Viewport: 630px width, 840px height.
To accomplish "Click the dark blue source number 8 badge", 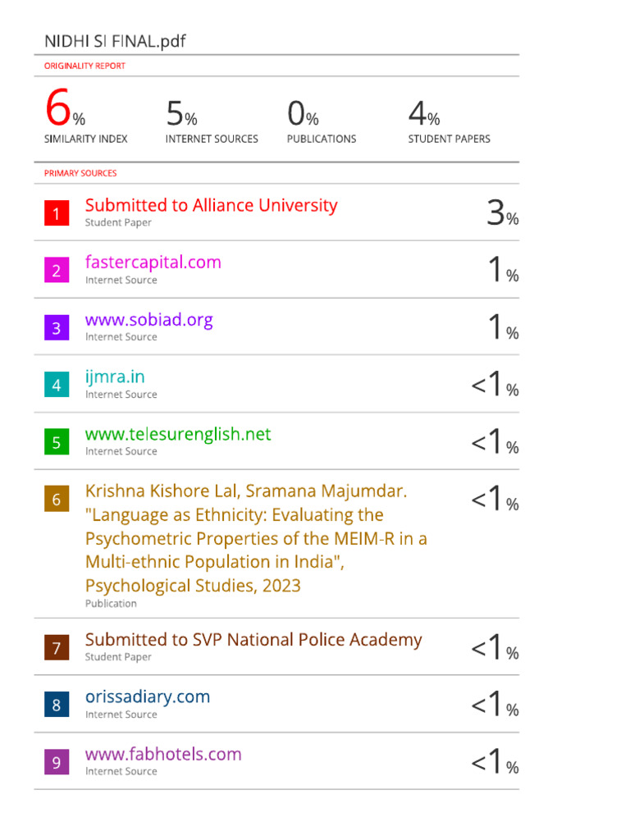I will (56, 705).
